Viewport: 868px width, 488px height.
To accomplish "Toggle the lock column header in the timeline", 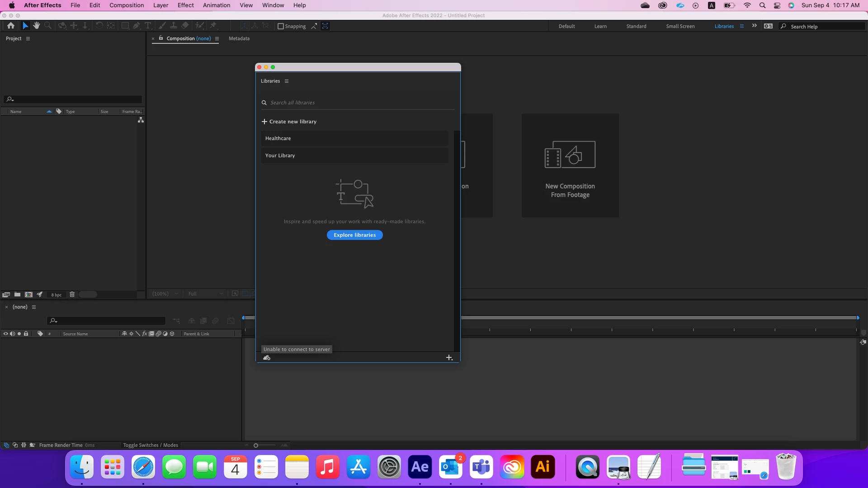I will tap(26, 334).
